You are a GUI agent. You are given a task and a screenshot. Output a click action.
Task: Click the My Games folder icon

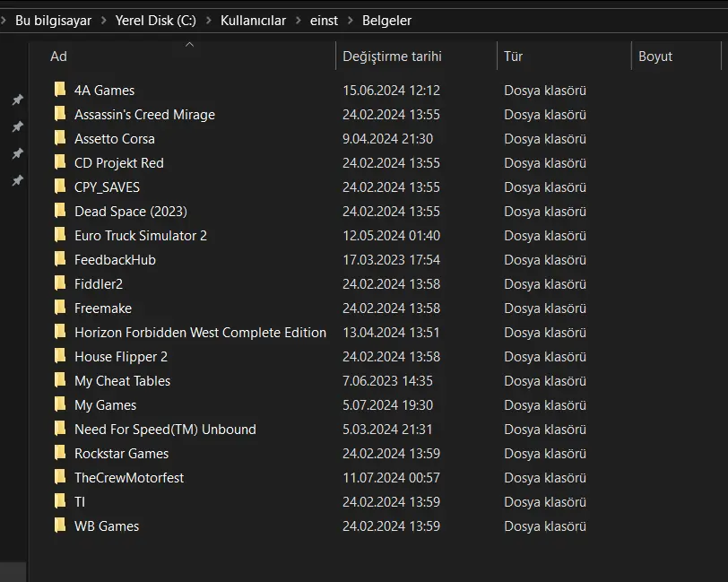pos(60,404)
